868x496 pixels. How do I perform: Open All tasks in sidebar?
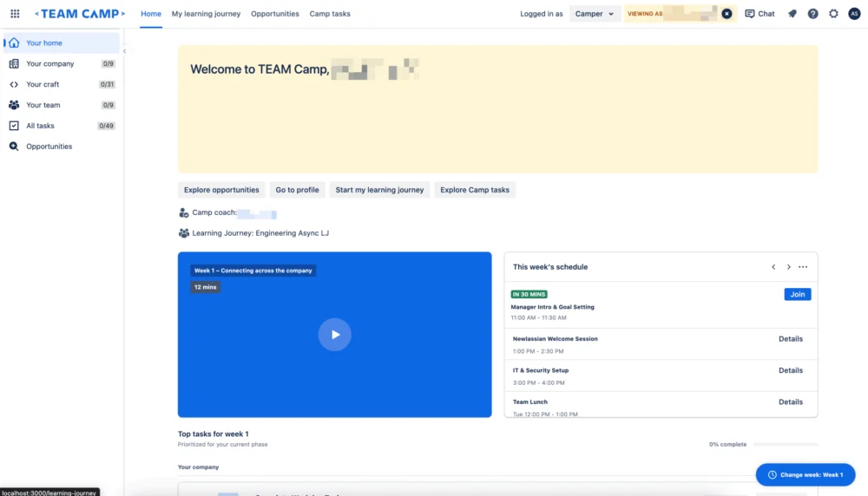pyautogui.click(x=40, y=126)
